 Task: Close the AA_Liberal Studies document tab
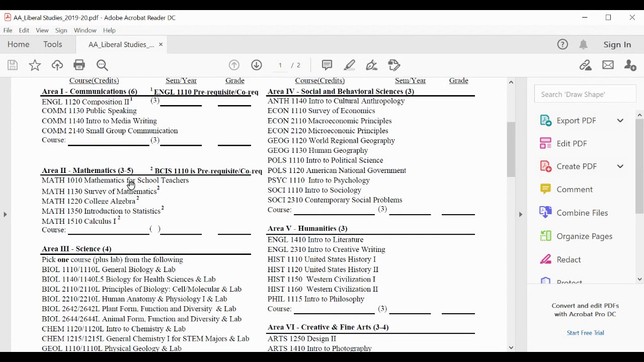(160, 45)
